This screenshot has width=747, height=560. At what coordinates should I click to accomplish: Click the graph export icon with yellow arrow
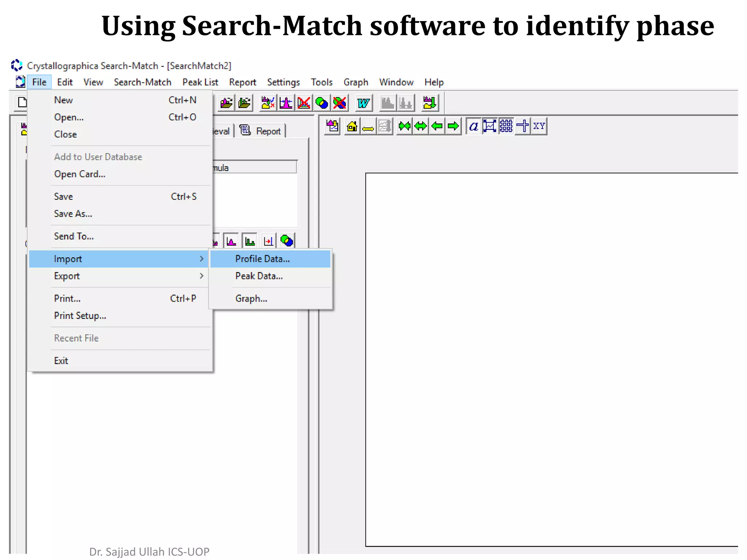332,127
